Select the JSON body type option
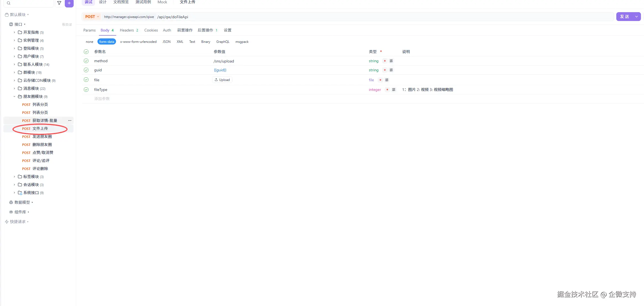This screenshot has height=306, width=644. click(x=166, y=42)
